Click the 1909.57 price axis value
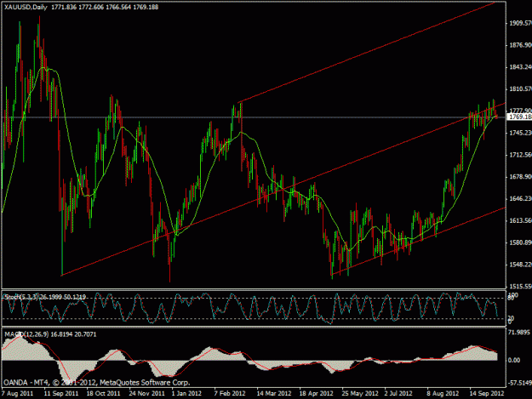This screenshot has width=532, height=399. point(520,23)
